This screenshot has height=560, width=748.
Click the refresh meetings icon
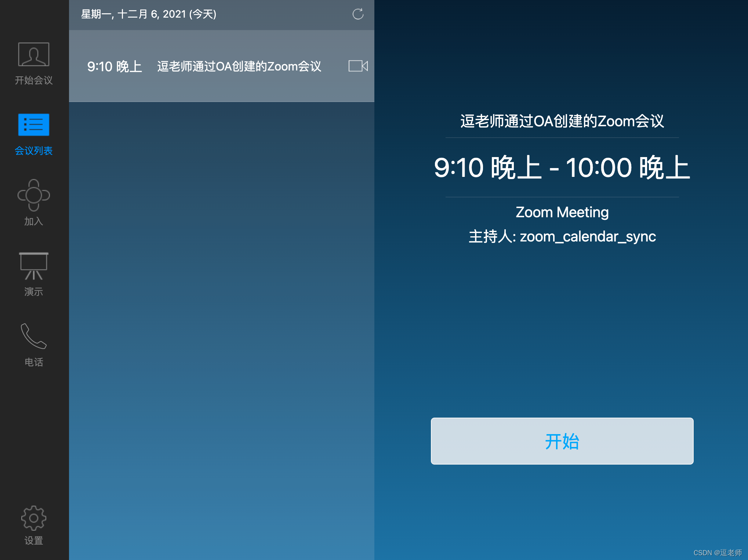(x=358, y=14)
